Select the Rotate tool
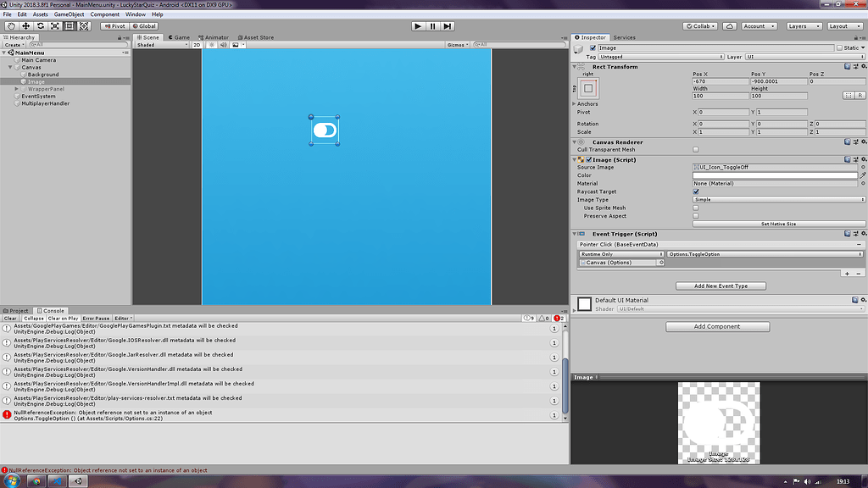The width and height of the screenshot is (868, 488). [x=39, y=25]
